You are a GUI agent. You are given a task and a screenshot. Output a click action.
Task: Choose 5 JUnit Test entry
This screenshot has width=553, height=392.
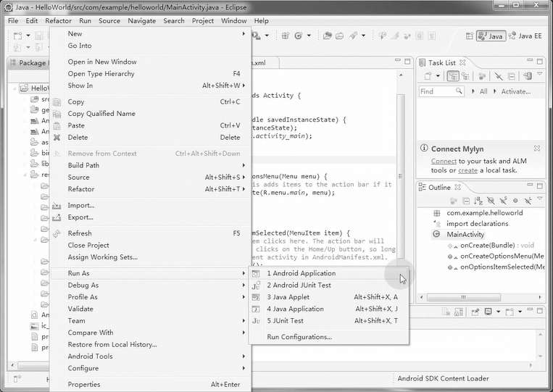(328, 321)
